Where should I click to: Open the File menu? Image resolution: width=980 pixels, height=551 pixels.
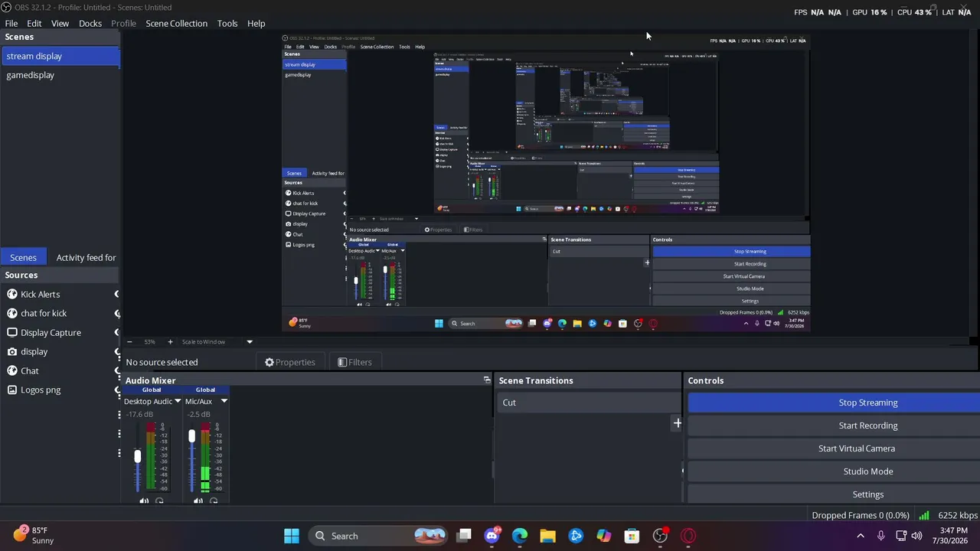(11, 23)
